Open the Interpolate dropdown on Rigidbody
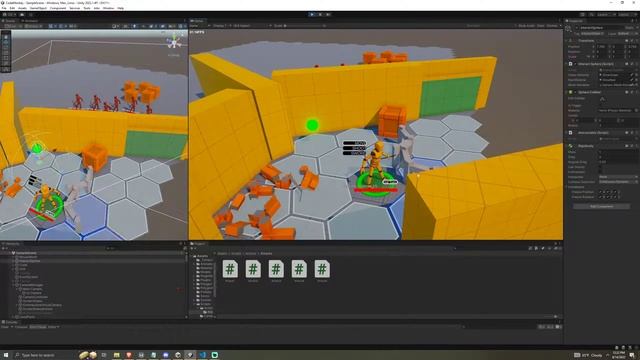Screen dimensions: 640x360 [x=618, y=177]
